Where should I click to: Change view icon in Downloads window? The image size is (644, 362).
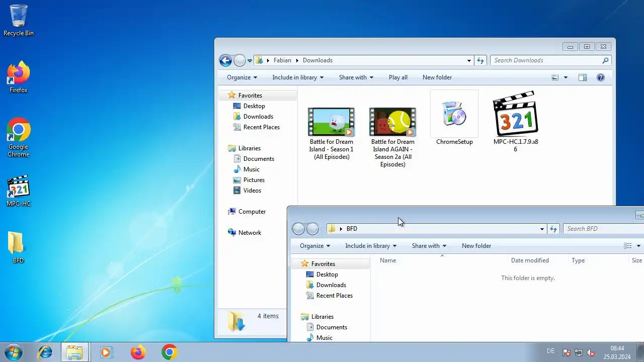tap(555, 77)
